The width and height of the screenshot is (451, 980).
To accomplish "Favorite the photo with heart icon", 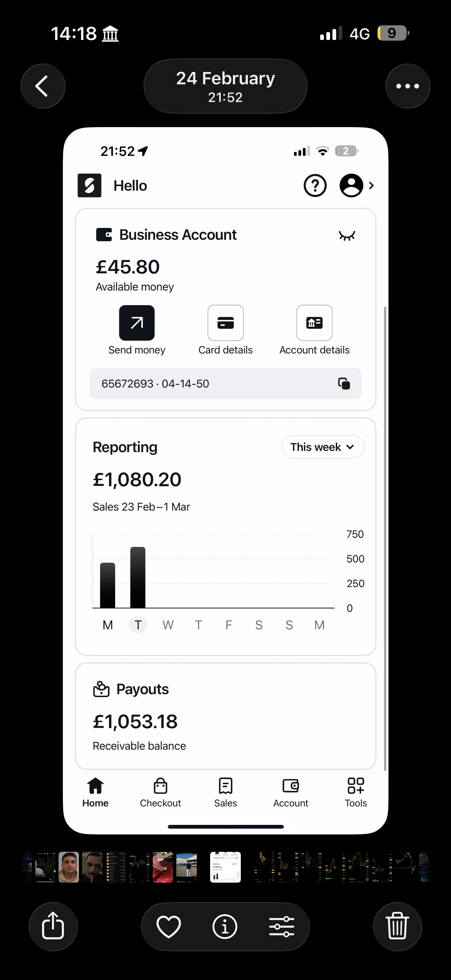I will coord(169,926).
